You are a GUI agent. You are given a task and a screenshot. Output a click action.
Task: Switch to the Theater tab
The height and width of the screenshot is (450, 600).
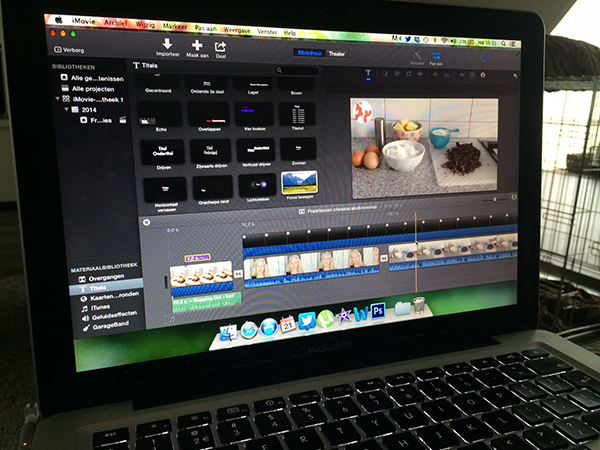(337, 54)
